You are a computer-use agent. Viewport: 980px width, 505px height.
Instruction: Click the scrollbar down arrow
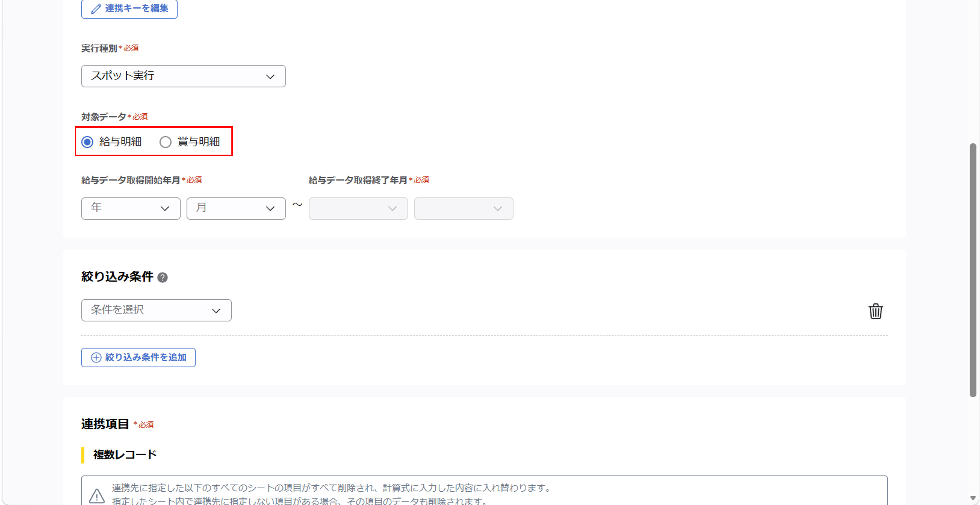coord(973,498)
